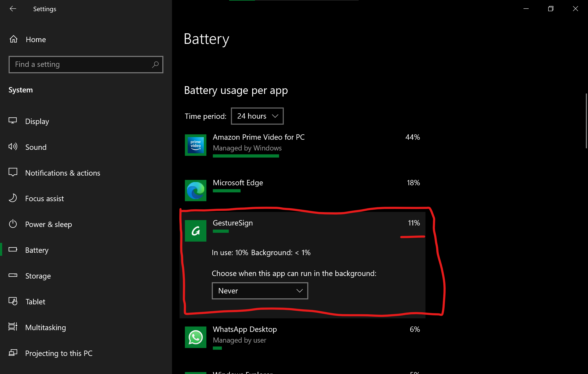This screenshot has height=374, width=588.
Task: Click the Battery icon in sidebar
Action: [x=13, y=250]
